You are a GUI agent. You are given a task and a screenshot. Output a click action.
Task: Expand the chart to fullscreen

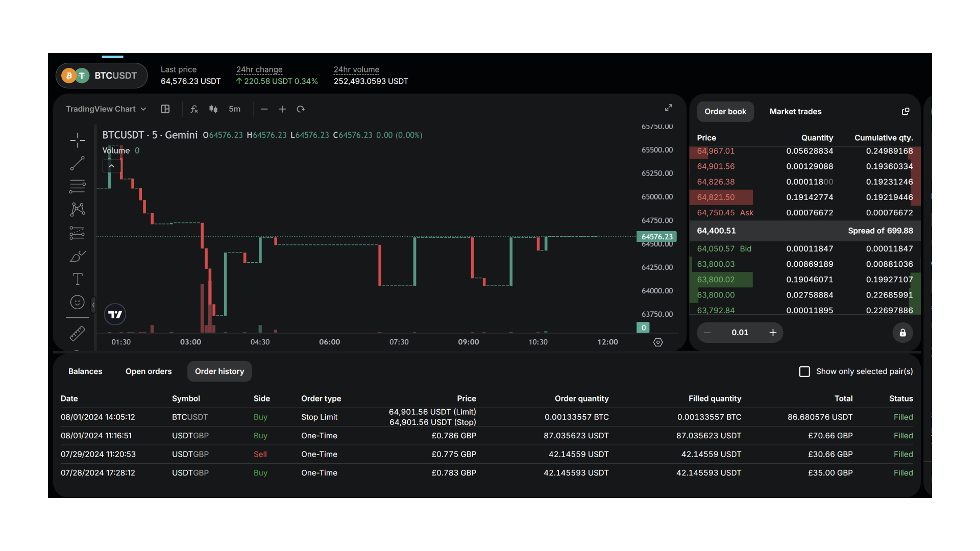[668, 108]
